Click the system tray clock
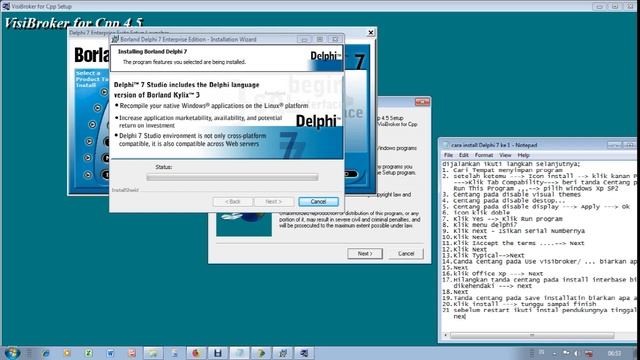 614,353
